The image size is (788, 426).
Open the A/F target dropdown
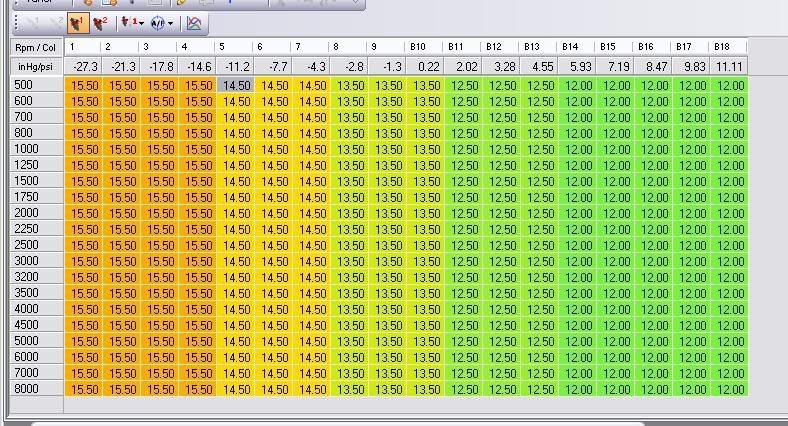coord(162,23)
